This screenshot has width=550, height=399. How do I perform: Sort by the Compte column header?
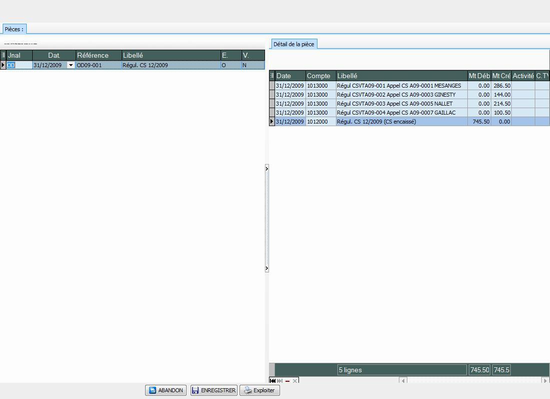pyautogui.click(x=320, y=76)
